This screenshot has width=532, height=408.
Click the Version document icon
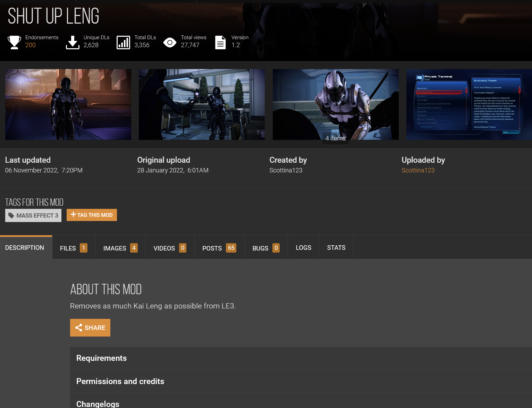click(x=220, y=42)
